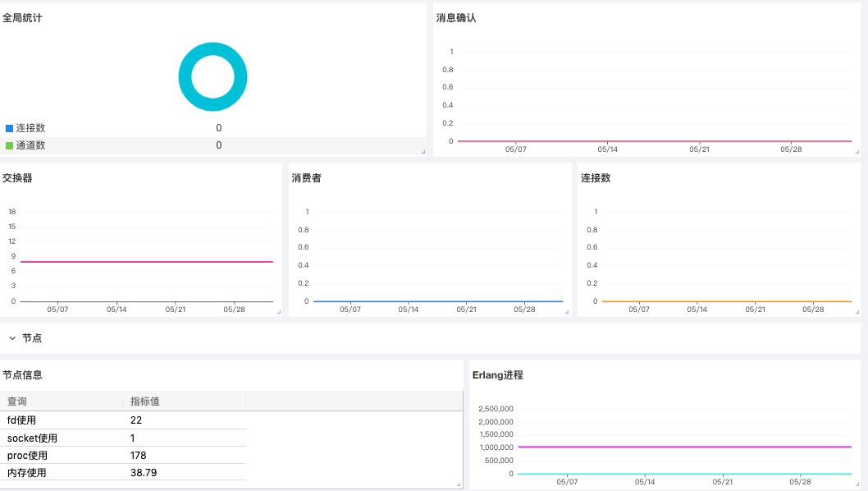Click the resize handle of 连接数 panel
This screenshot has height=491, width=868.
pos(857,312)
